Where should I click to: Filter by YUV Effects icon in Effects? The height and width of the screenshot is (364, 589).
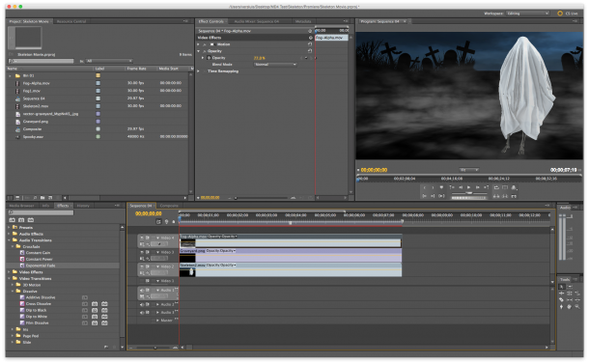point(31,220)
